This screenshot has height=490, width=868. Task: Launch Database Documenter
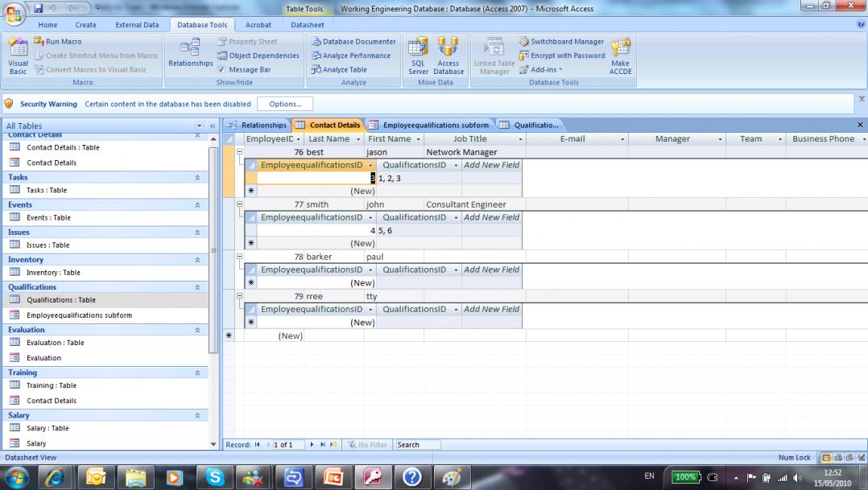(353, 42)
